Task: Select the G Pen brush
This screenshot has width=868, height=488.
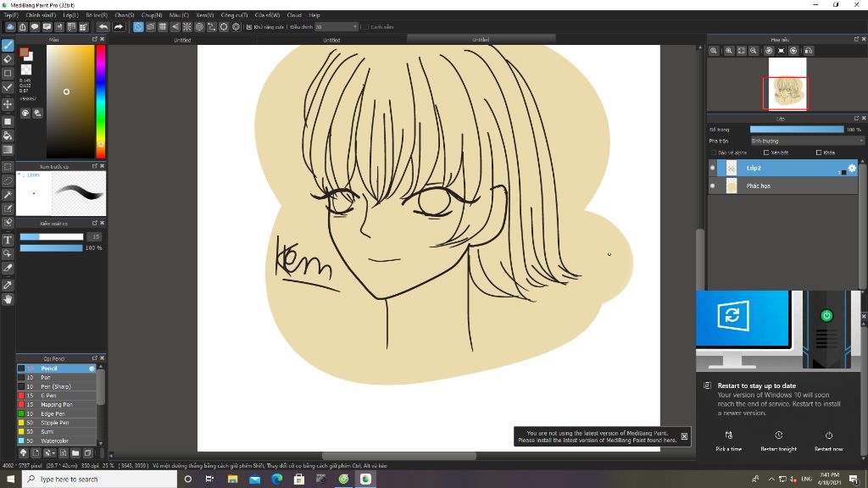Action: click(x=57, y=396)
